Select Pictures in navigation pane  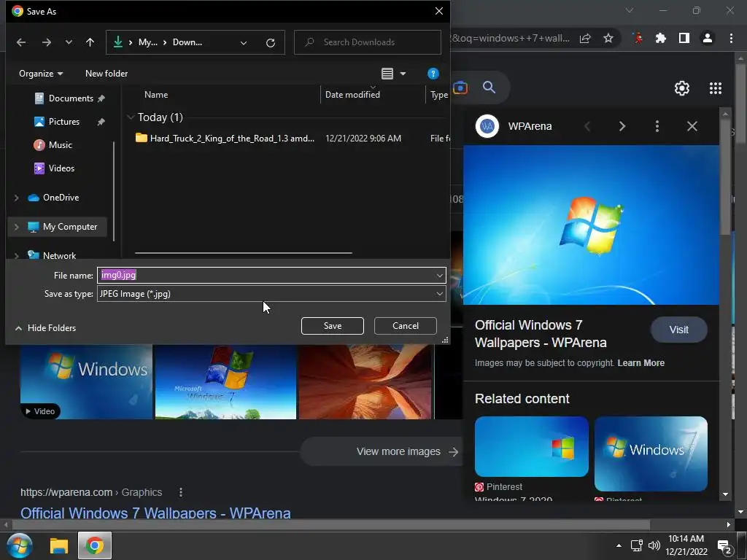(64, 122)
